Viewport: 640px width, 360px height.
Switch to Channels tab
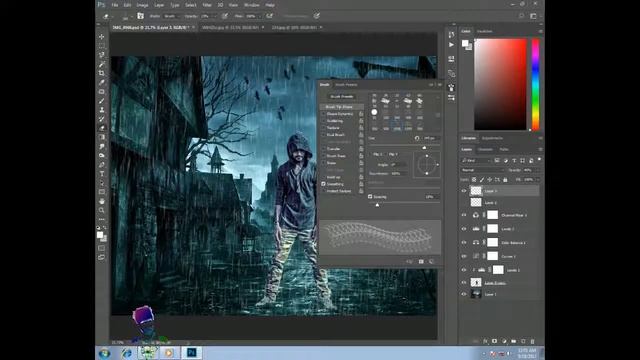(x=485, y=149)
